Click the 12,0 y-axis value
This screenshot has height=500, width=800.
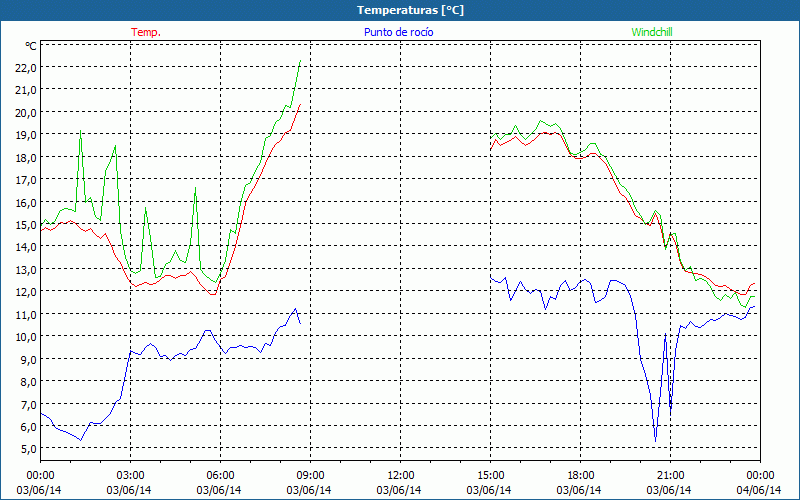pyautogui.click(x=26, y=292)
